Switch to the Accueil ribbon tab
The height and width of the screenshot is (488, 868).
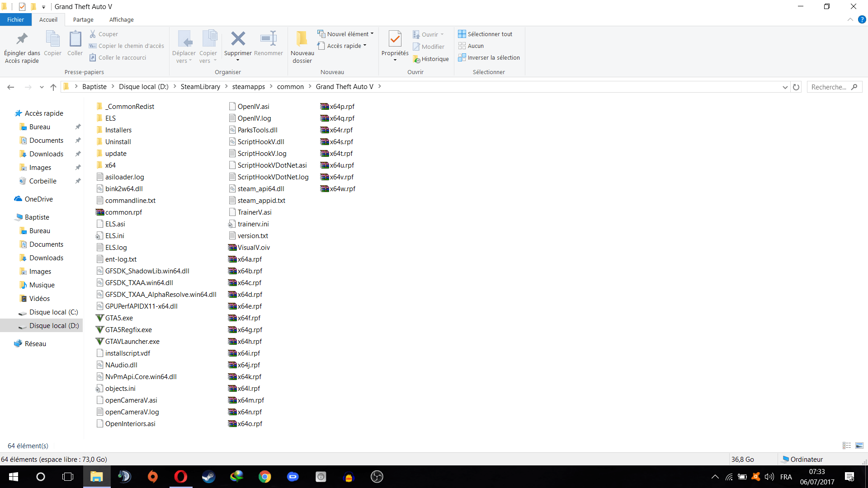click(48, 19)
